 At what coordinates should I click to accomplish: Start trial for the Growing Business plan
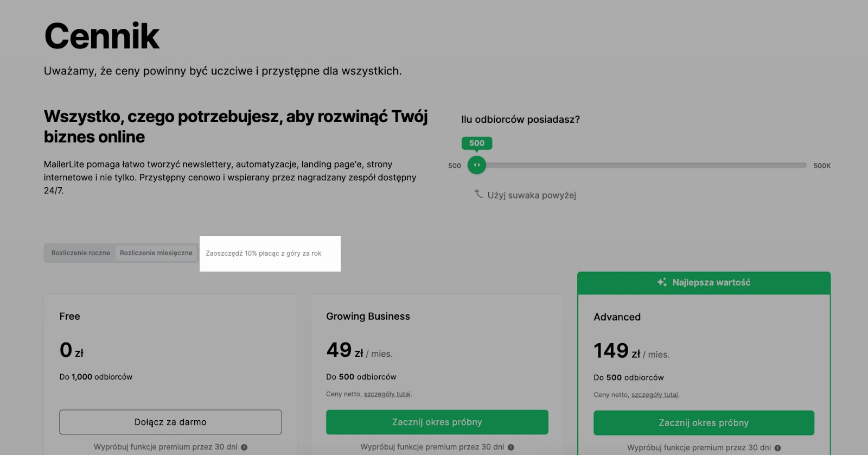(437, 422)
